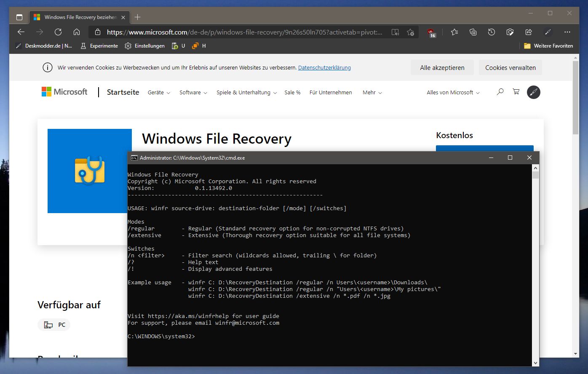Open the Für Unternehmen menu item
The height and width of the screenshot is (374, 588).
(331, 93)
